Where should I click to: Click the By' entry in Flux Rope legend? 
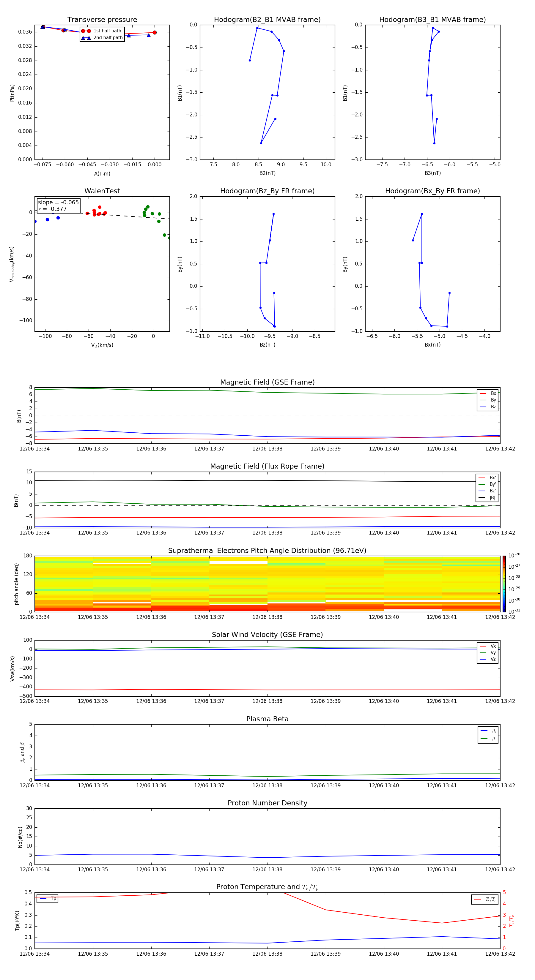pyautogui.click(x=487, y=484)
